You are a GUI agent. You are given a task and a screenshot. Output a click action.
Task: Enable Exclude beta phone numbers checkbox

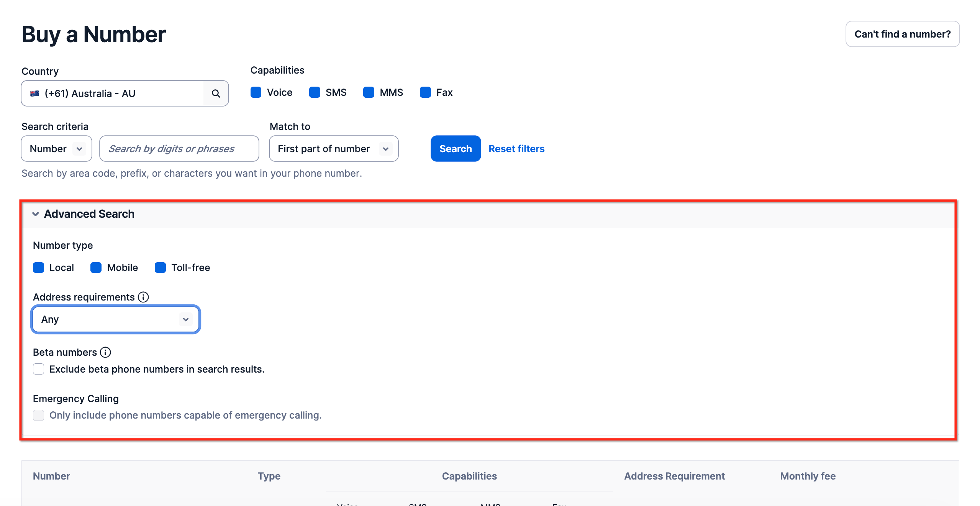click(x=39, y=369)
